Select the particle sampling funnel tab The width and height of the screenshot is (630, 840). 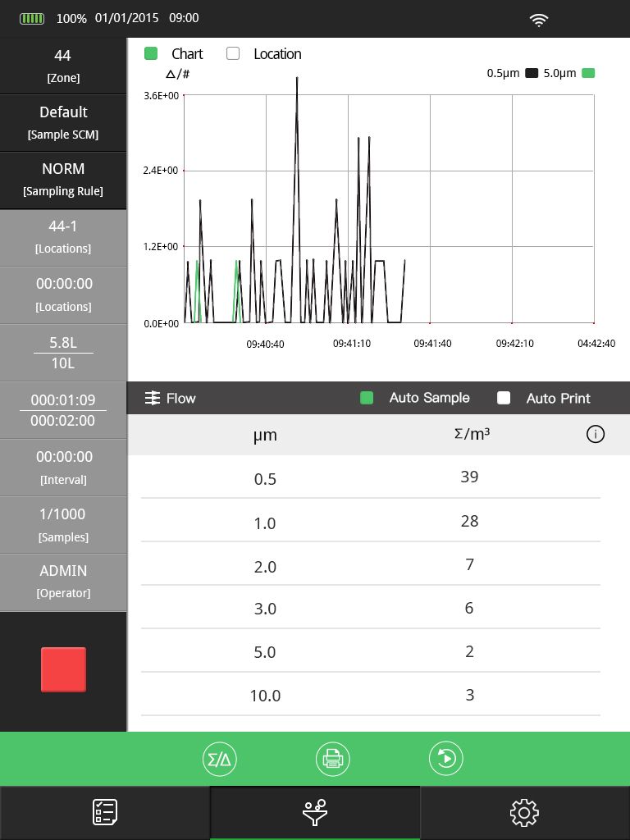coord(315,812)
